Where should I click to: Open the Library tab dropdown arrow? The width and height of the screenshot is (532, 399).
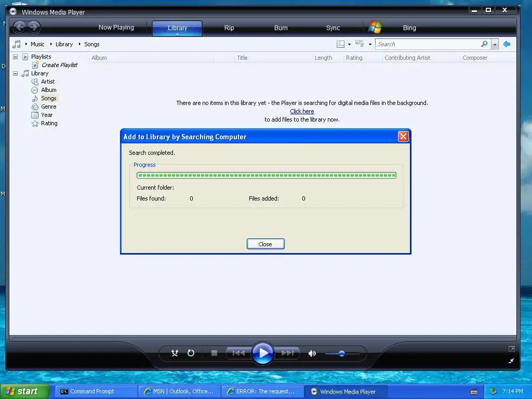(177, 34)
